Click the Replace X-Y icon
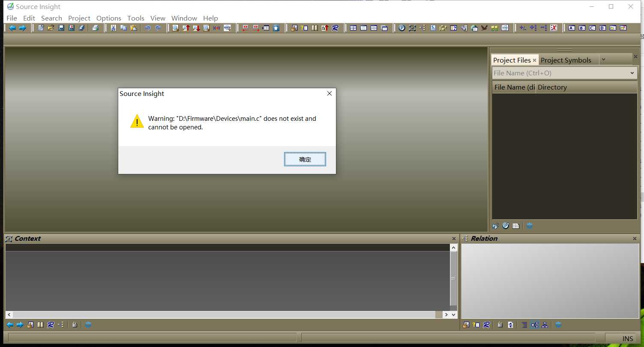 pyautogui.click(x=217, y=28)
